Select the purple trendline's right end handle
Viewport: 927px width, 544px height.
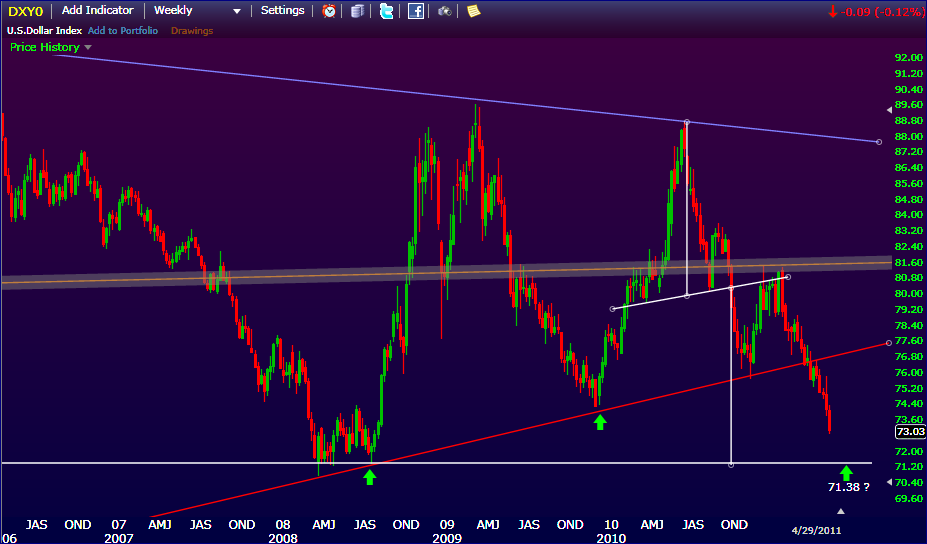pyautogui.click(x=879, y=142)
